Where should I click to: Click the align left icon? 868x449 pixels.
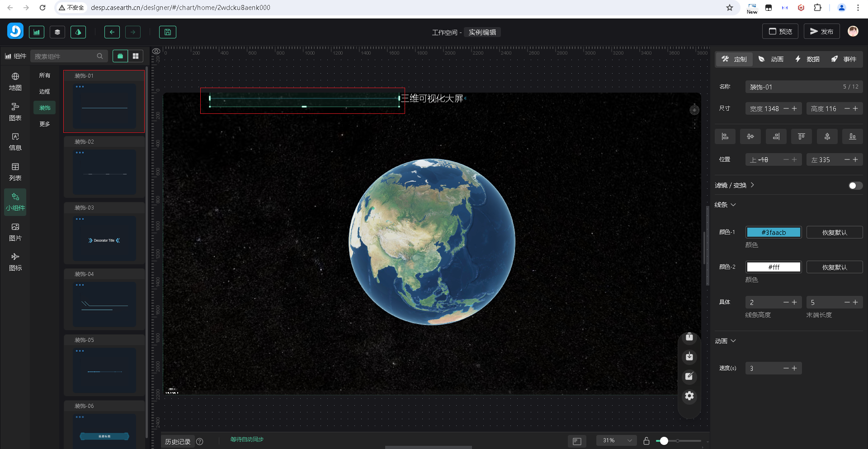click(x=725, y=136)
